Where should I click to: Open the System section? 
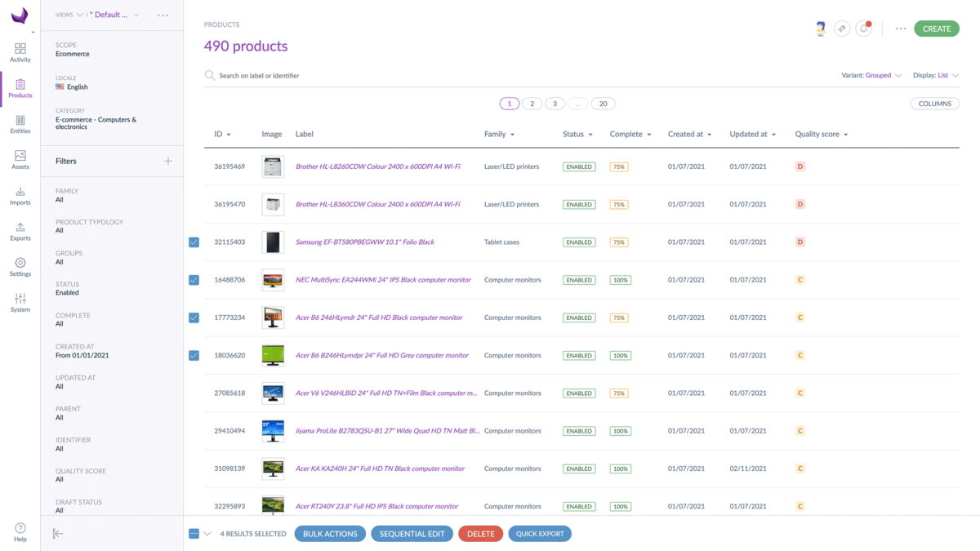(x=20, y=303)
